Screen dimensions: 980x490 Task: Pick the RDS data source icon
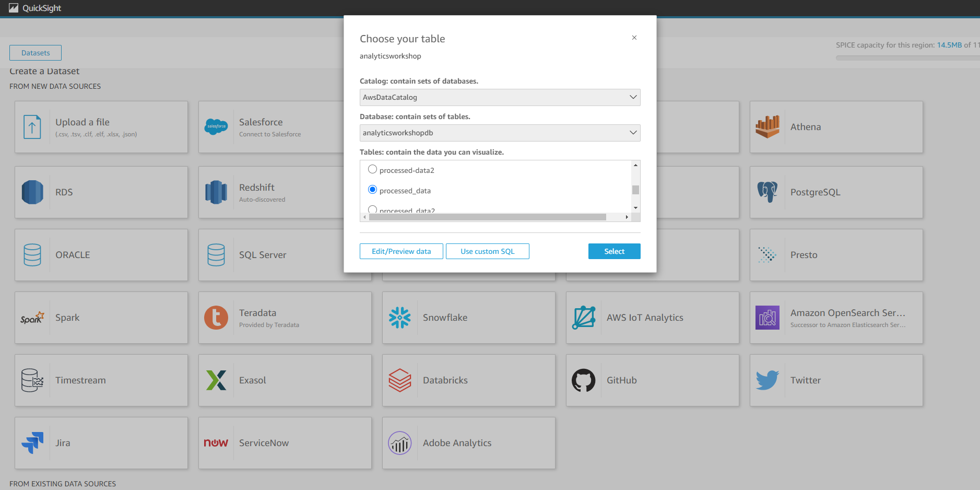[32, 192]
